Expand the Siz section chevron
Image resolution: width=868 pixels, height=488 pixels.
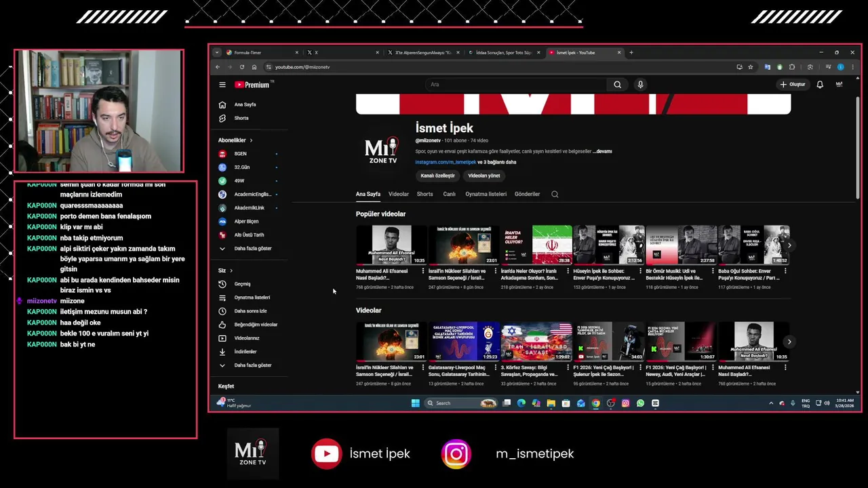tap(231, 270)
